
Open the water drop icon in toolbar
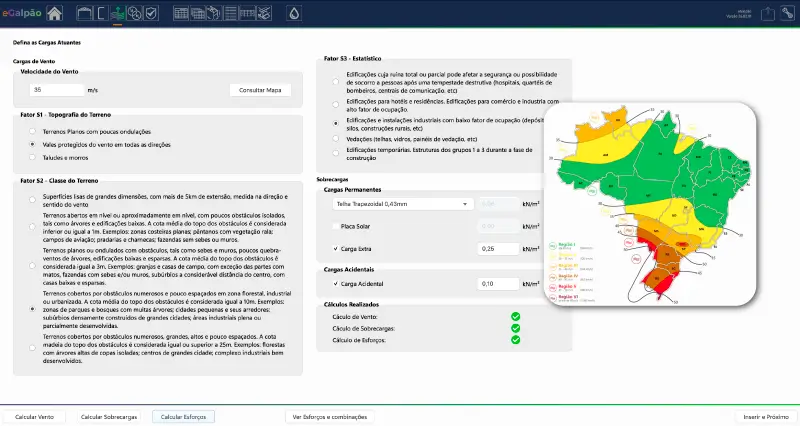[x=293, y=13]
